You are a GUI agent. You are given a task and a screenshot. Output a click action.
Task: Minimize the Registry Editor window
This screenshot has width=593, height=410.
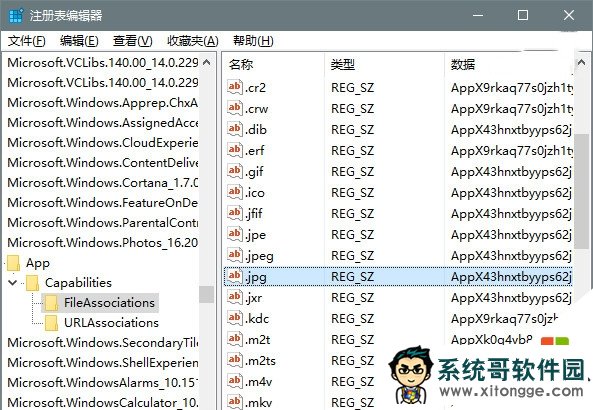(478, 16)
